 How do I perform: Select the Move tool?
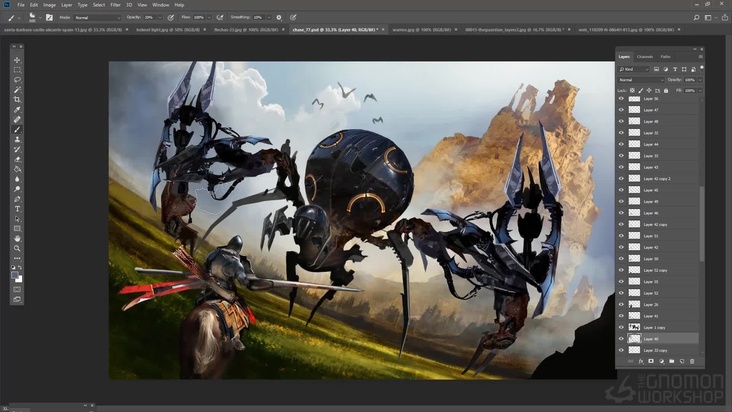point(17,60)
